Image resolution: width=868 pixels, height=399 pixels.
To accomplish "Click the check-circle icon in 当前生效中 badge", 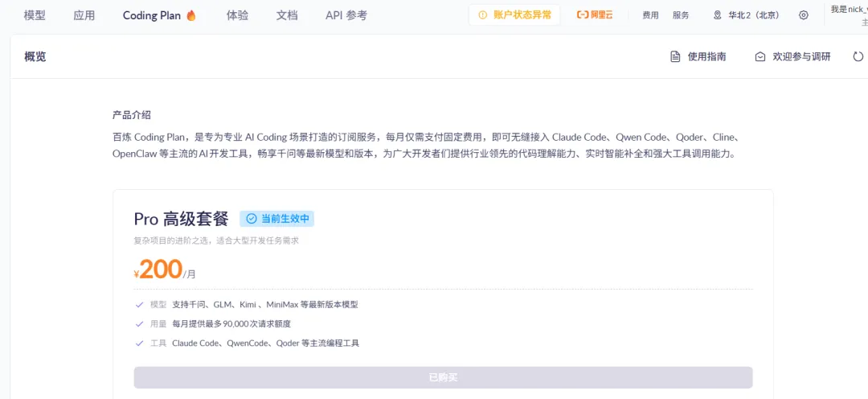I will click(x=252, y=219).
